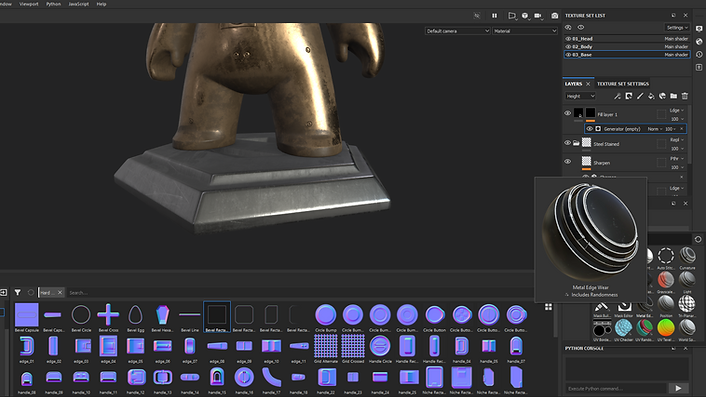The image size is (706, 397).
Task: Select the 01_Head texture set
Action: (x=627, y=39)
